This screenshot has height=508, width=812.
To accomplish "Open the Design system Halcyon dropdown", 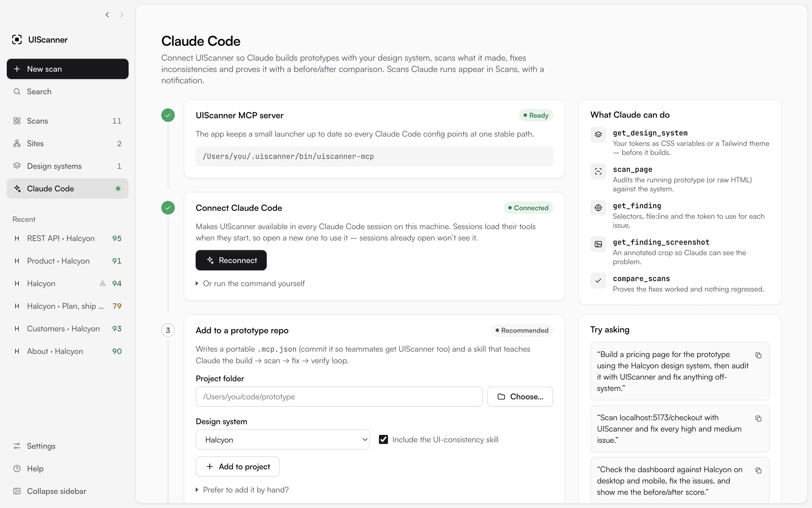I will coord(283,440).
